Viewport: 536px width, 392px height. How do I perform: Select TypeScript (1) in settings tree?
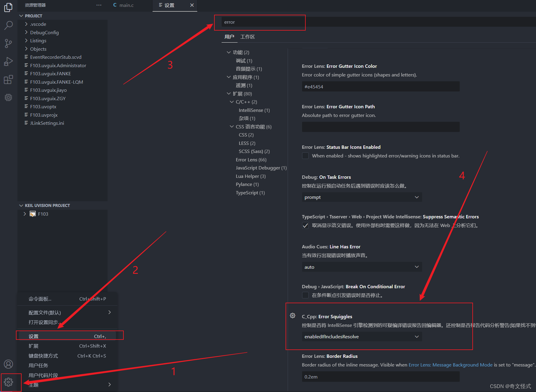point(250,193)
